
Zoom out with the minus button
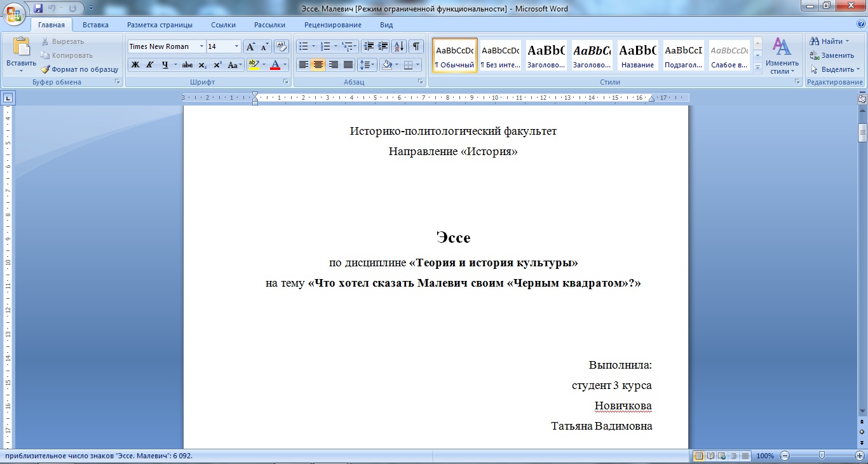(x=785, y=456)
